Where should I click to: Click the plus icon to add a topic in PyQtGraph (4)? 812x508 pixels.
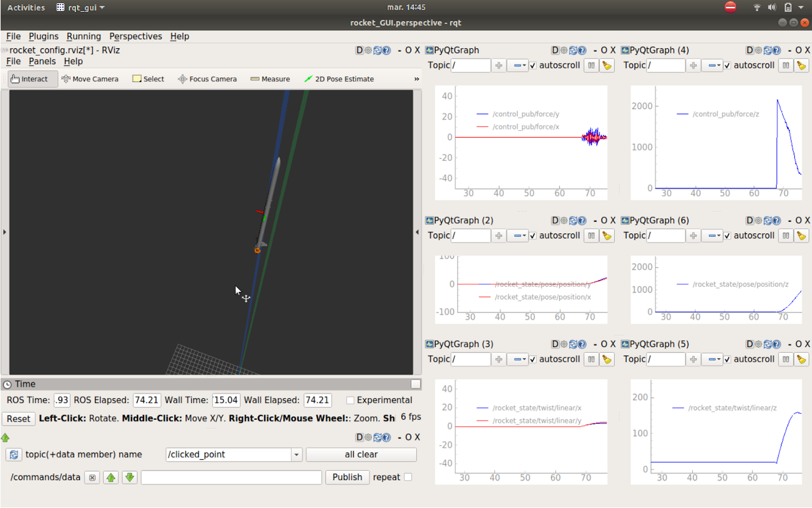[x=693, y=65]
